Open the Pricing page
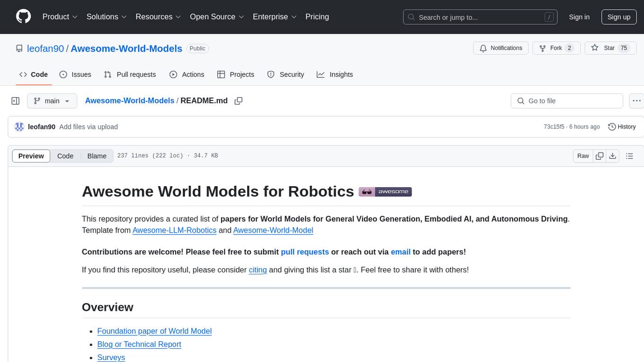Screen dimensions: 644x362 click(x=317, y=17)
